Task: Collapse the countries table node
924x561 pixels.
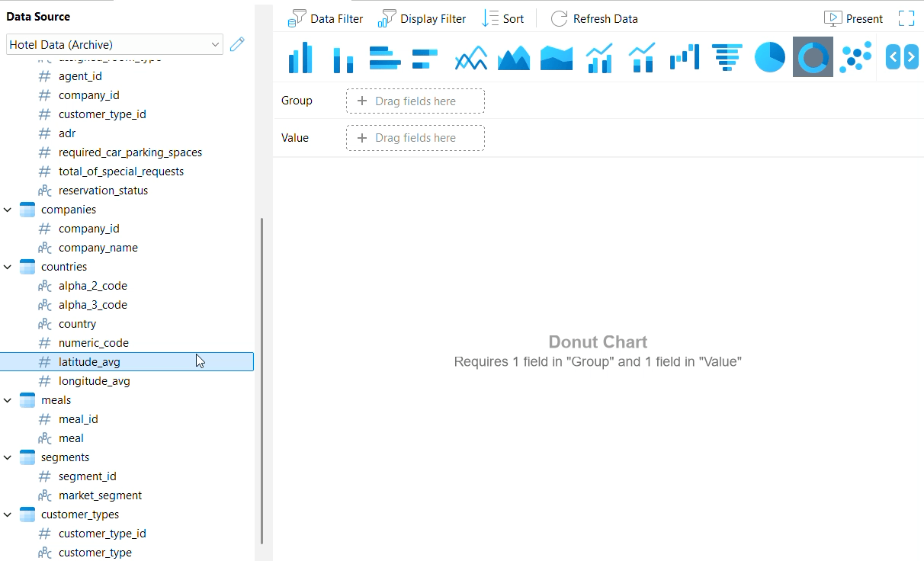Action: [8, 267]
